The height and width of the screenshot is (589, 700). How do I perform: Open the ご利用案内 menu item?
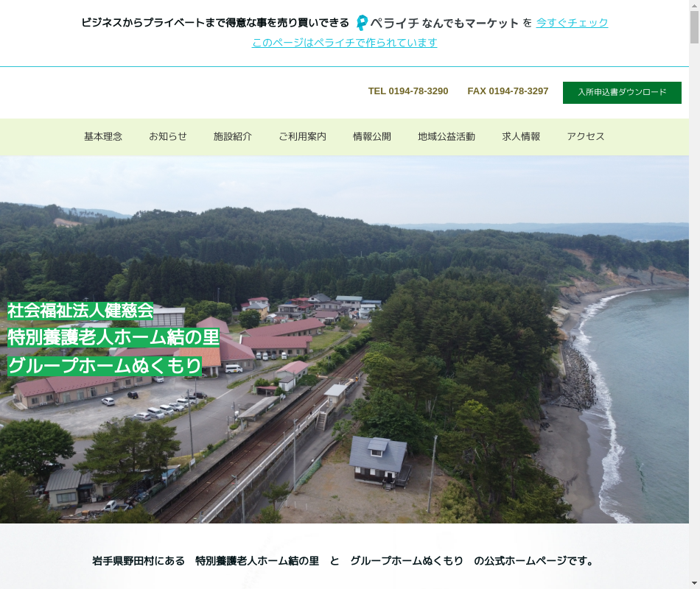[303, 136]
